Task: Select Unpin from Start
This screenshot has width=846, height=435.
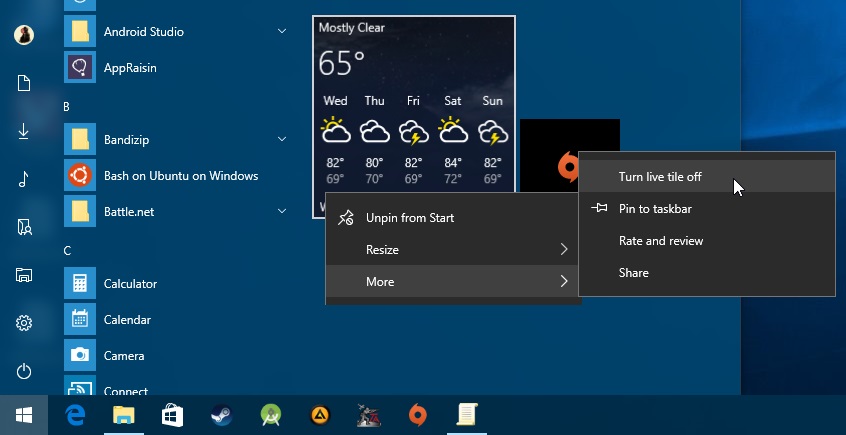Action: coord(453,218)
